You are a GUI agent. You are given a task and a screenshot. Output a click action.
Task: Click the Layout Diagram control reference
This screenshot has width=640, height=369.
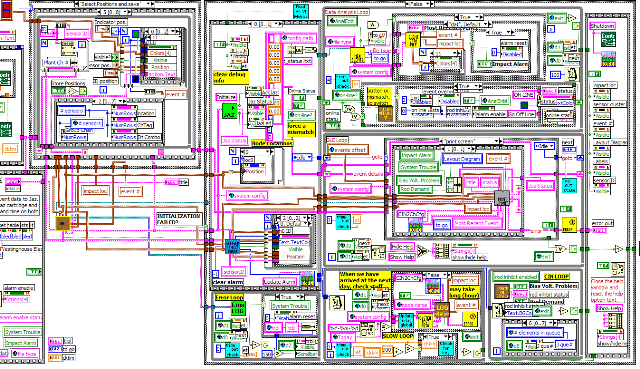[x=462, y=159]
